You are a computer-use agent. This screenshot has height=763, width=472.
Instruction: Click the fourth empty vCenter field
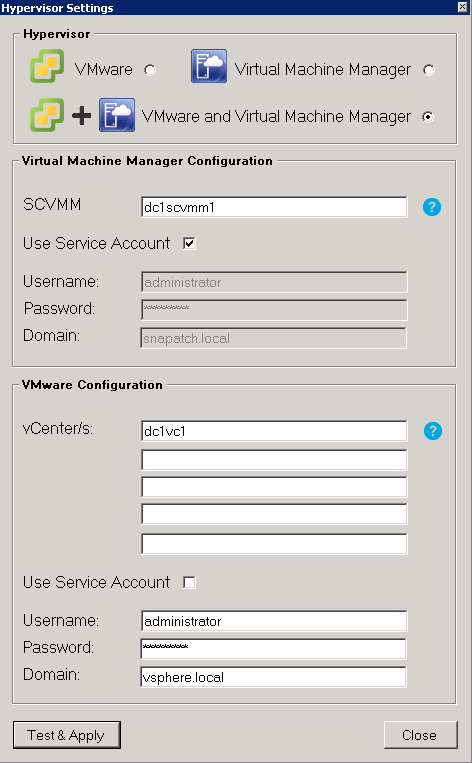click(274, 514)
